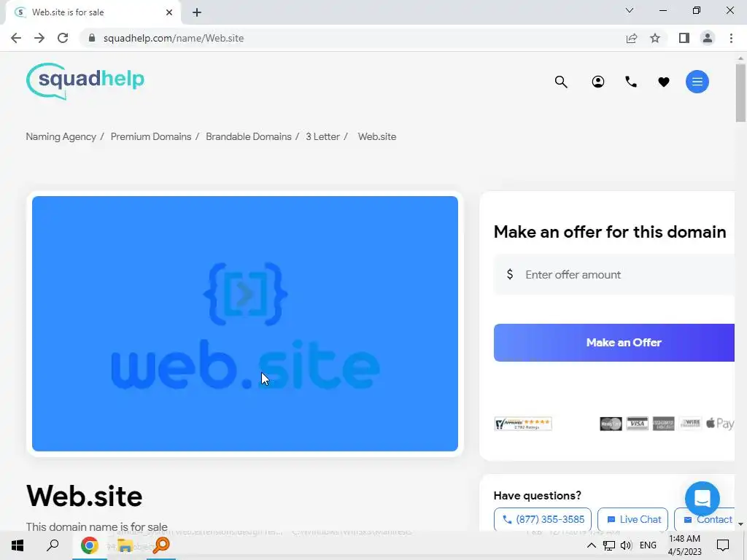
Task: Click the account profile icon in header
Action: click(598, 82)
